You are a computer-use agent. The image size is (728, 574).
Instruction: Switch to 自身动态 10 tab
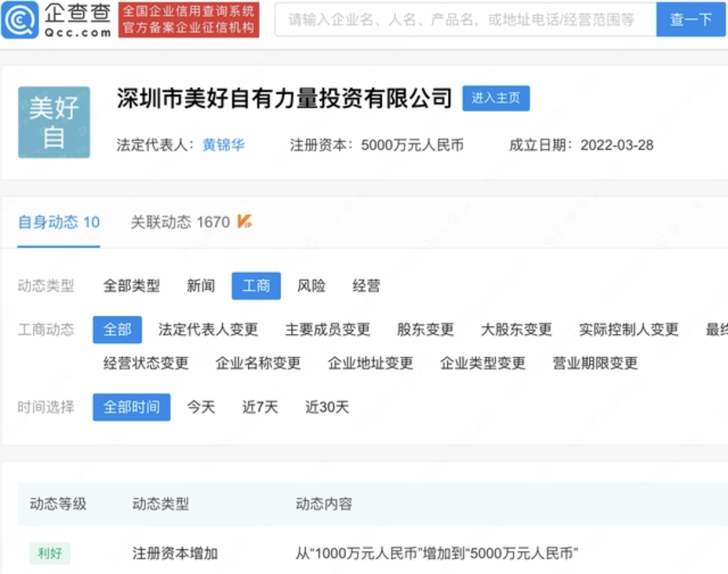tap(59, 222)
